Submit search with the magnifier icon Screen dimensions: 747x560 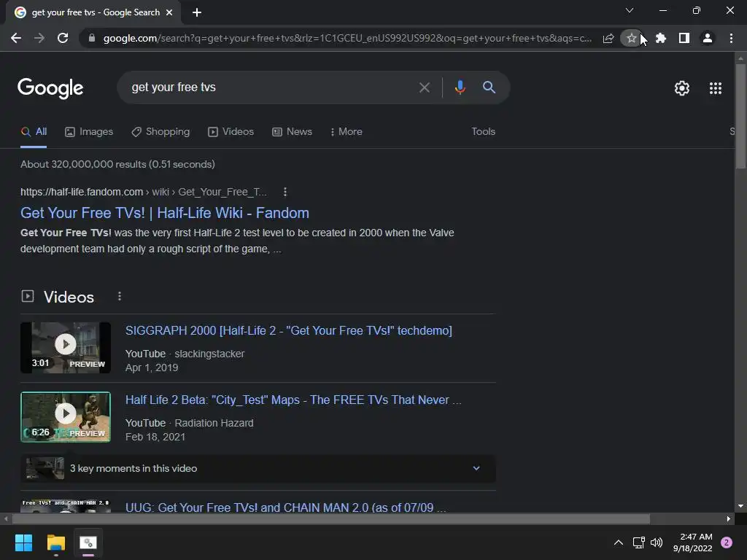489,87
